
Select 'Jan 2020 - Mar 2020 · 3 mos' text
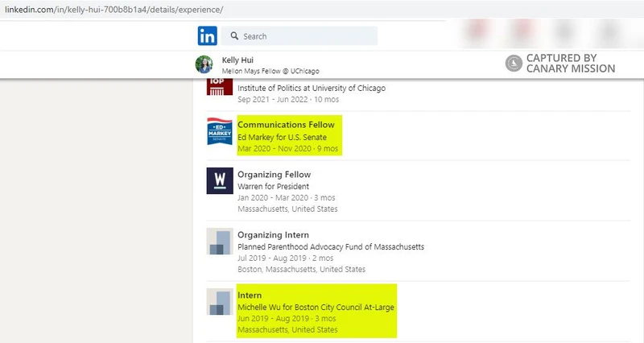tap(287, 198)
